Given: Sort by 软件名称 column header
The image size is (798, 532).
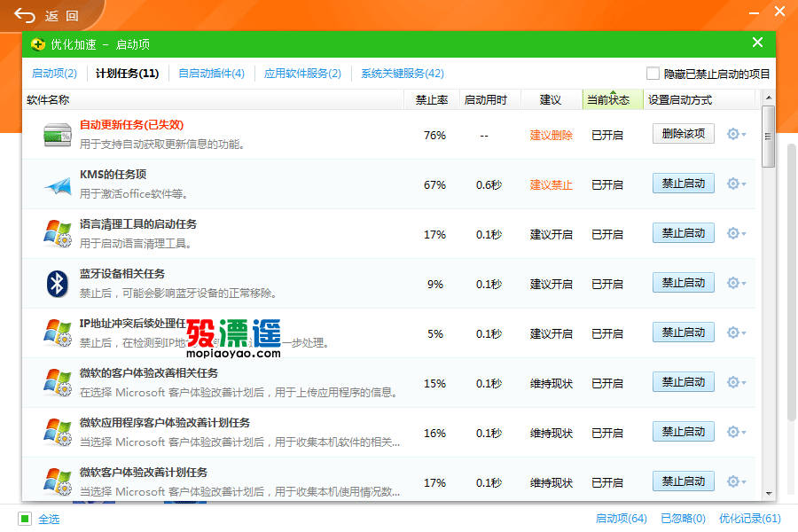Looking at the screenshot, I should coord(213,100).
